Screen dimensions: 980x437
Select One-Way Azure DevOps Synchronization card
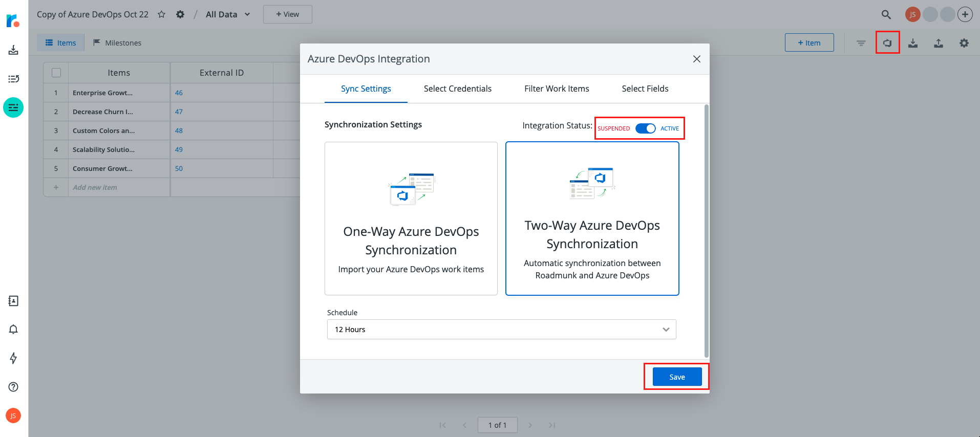[411, 218]
